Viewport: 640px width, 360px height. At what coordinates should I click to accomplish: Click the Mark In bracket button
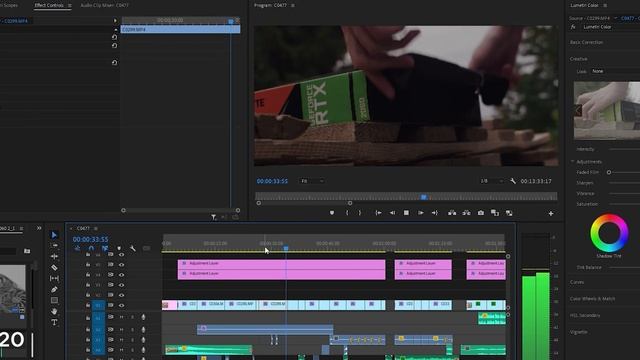click(x=347, y=213)
